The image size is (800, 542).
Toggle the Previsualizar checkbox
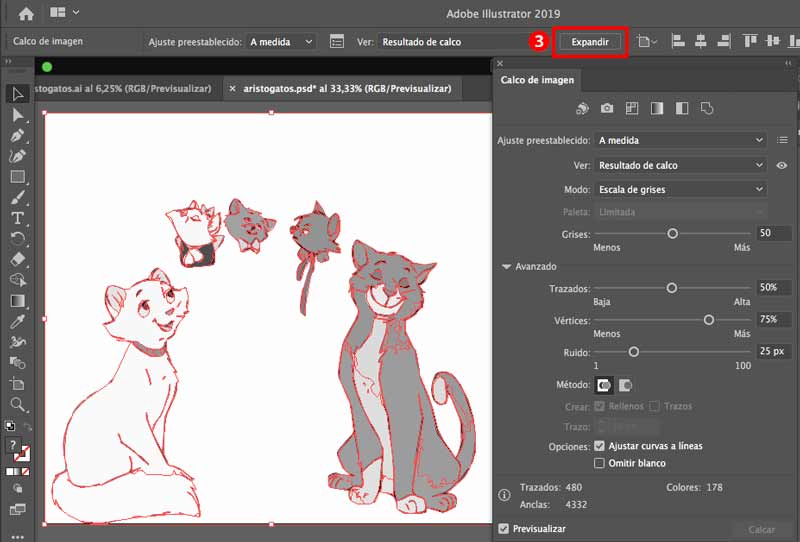tap(504, 529)
